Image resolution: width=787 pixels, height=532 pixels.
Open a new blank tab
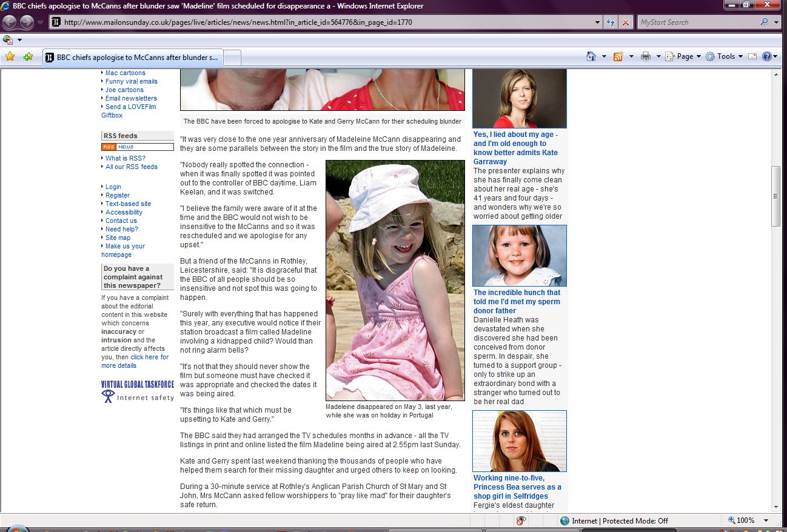click(x=233, y=58)
